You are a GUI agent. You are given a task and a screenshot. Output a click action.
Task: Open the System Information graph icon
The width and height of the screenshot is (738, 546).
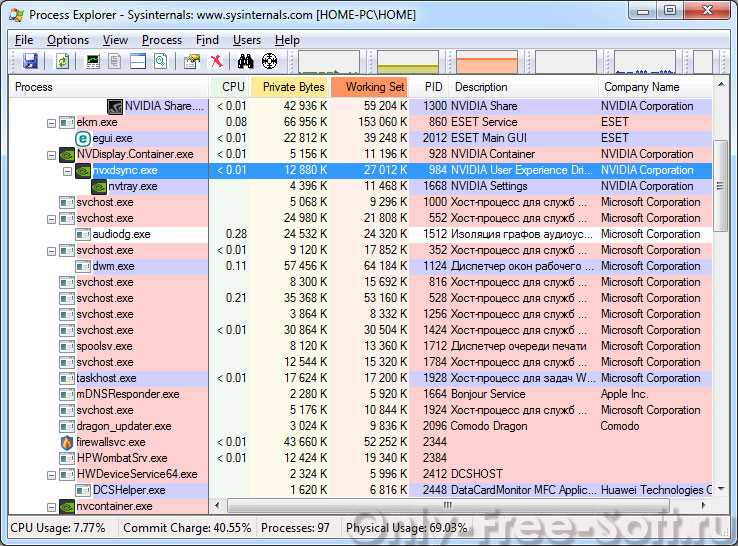point(93,61)
